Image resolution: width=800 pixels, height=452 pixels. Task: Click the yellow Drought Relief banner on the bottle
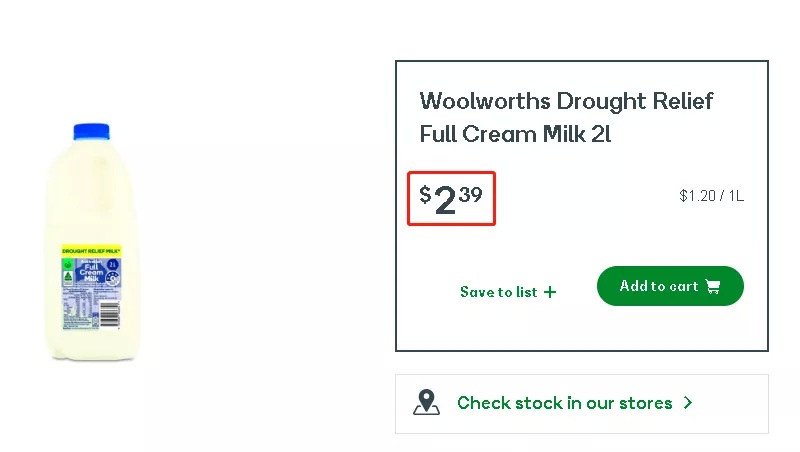coord(91,251)
